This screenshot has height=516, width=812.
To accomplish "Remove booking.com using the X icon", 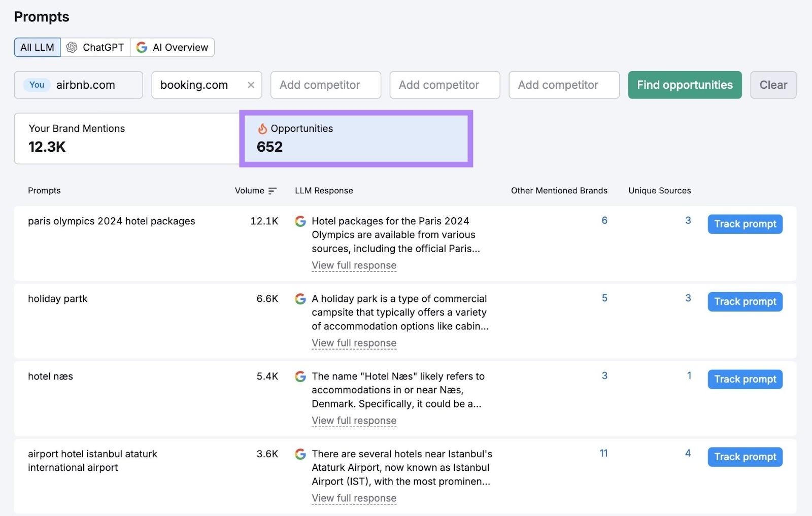I will coord(251,85).
